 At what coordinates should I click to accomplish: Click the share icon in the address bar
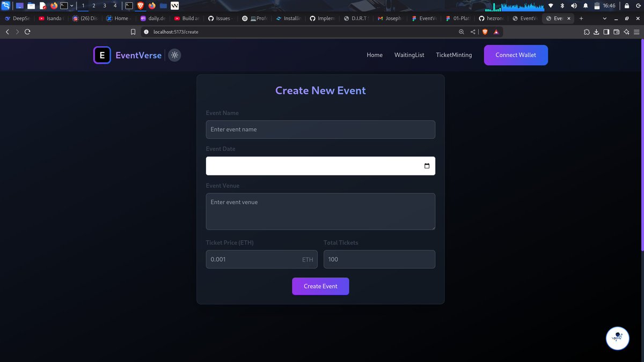pyautogui.click(x=472, y=32)
